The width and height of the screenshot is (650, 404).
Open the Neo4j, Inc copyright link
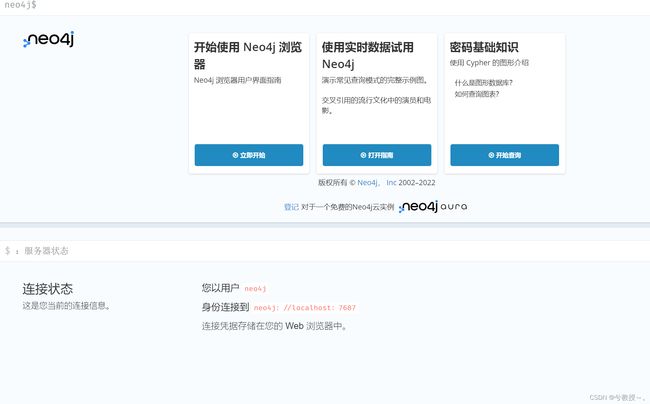click(x=377, y=183)
